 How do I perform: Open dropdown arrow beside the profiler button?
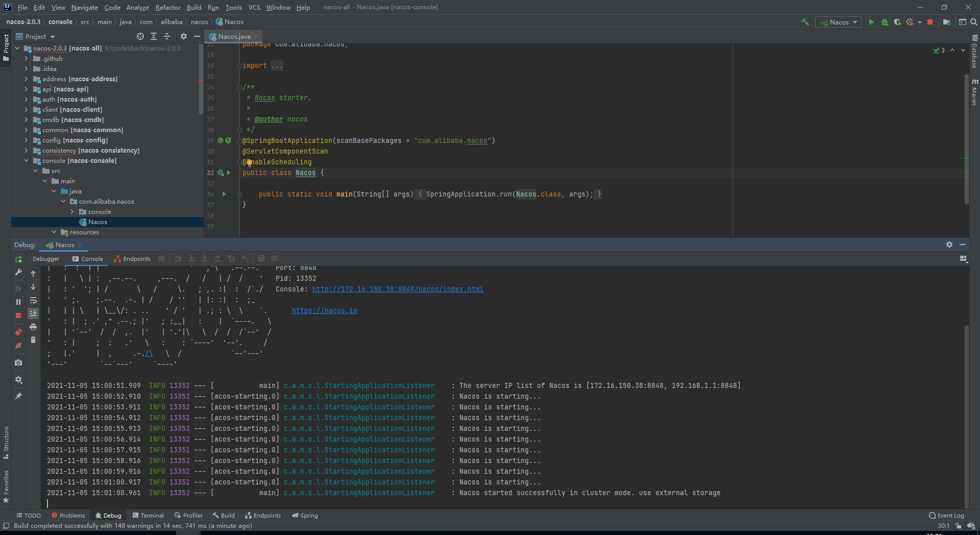point(920,22)
